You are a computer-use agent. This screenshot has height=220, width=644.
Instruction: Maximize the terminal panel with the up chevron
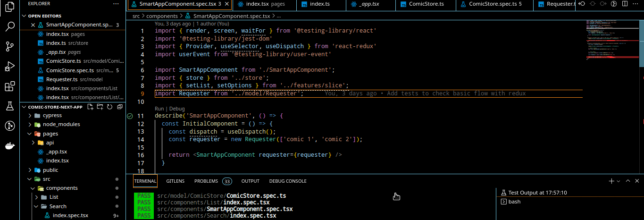[x=627, y=181]
